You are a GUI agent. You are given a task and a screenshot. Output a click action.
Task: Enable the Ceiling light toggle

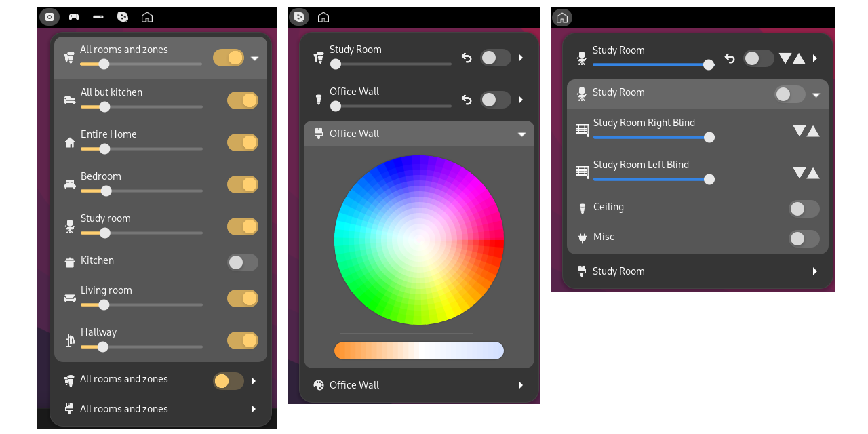pos(804,209)
